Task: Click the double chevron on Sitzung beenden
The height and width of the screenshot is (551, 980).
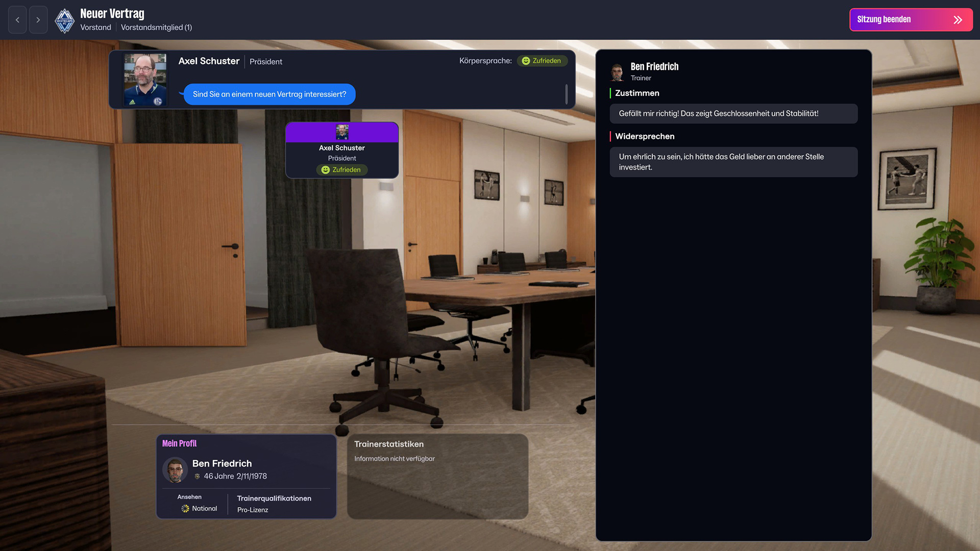Action: coord(958,20)
